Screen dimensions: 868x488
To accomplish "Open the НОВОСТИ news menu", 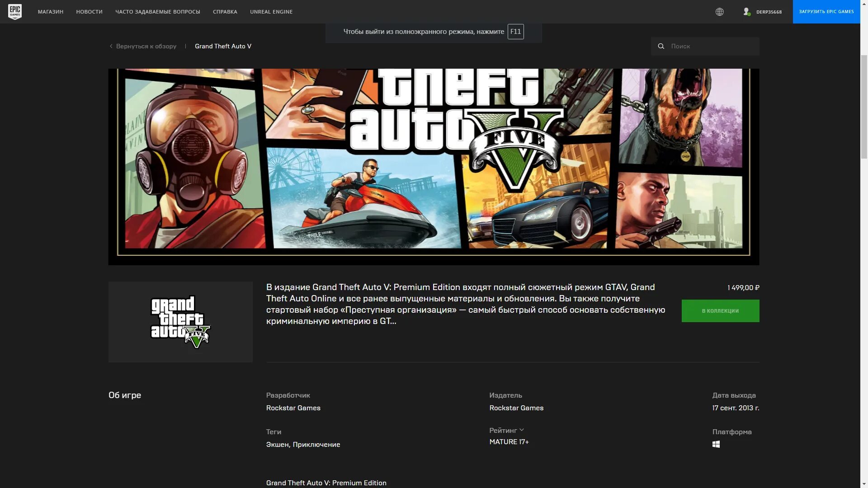I will tap(89, 12).
